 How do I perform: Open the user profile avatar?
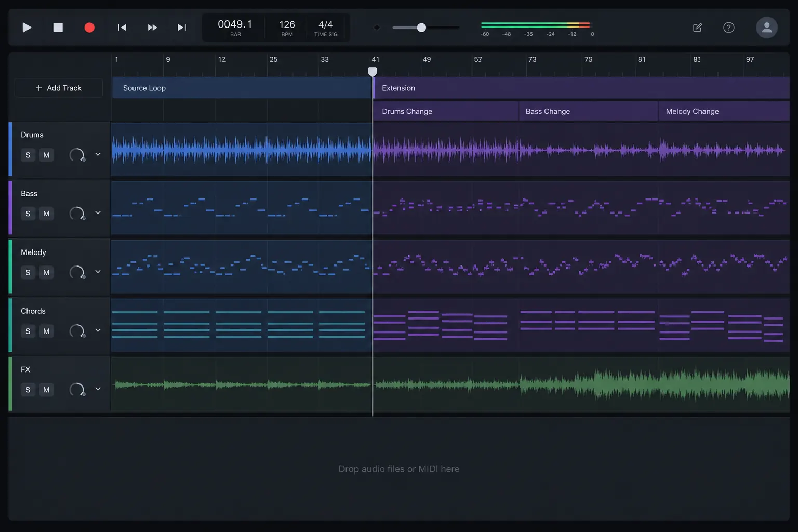coord(767,28)
